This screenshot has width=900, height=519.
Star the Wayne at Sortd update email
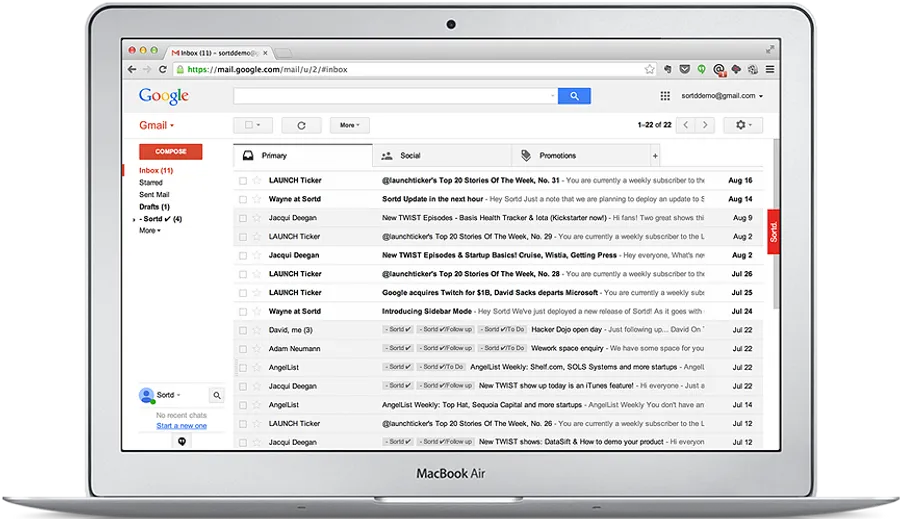click(257, 199)
